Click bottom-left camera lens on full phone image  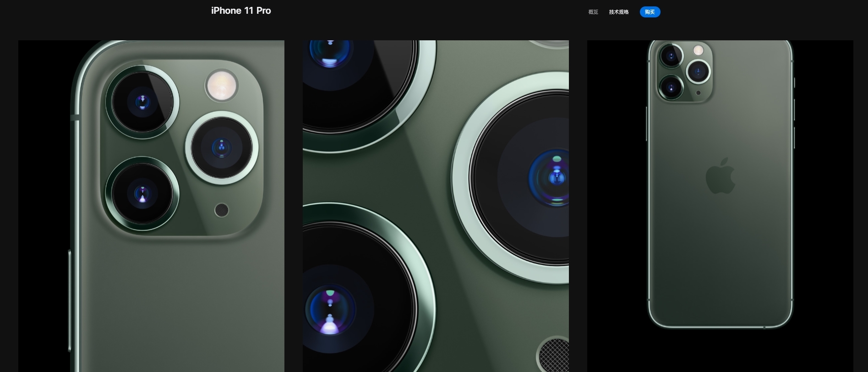point(671,87)
